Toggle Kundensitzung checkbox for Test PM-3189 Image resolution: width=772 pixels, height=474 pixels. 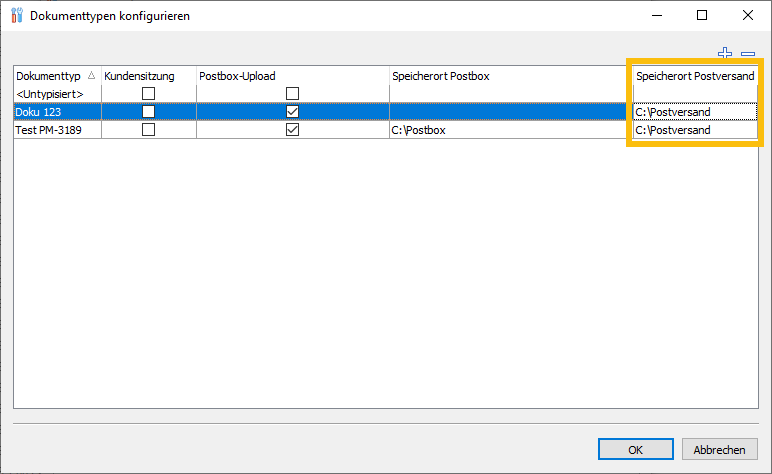point(148,130)
